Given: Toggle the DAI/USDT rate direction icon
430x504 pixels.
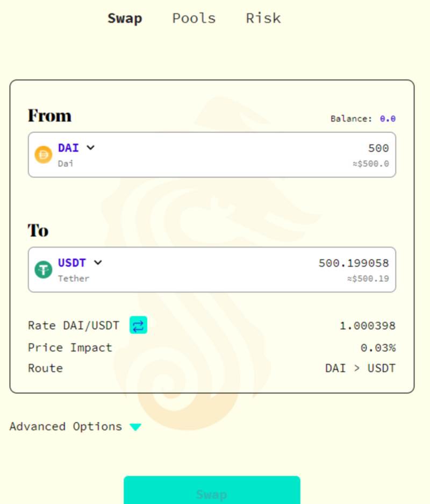Looking at the screenshot, I should (139, 325).
